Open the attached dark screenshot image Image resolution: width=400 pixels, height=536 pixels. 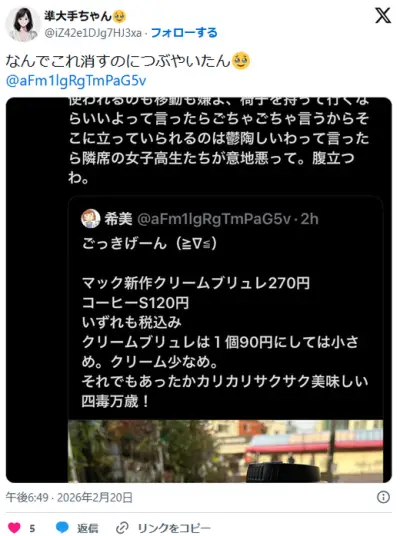click(x=199, y=290)
